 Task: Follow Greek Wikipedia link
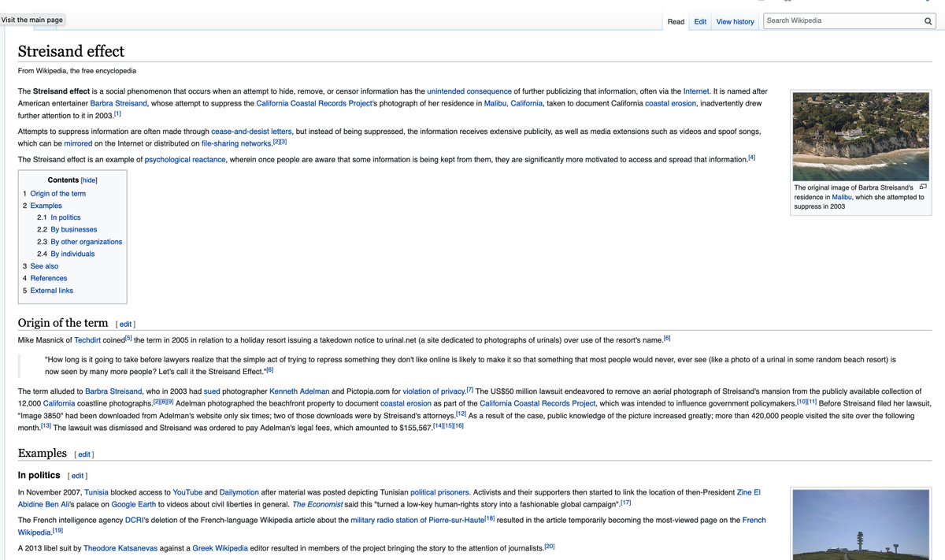pyautogui.click(x=220, y=547)
